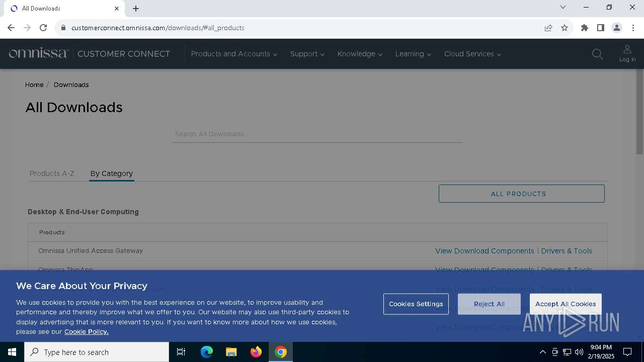This screenshot has width=644, height=362.
Task: Click Accept All Cookies button
Action: (x=566, y=304)
